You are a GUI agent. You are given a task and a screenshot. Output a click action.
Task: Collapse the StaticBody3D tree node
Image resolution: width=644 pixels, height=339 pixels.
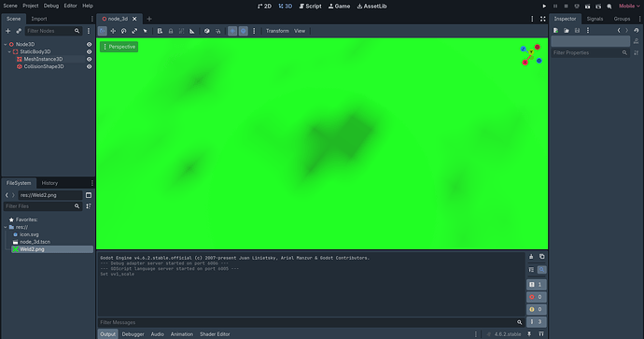9,51
